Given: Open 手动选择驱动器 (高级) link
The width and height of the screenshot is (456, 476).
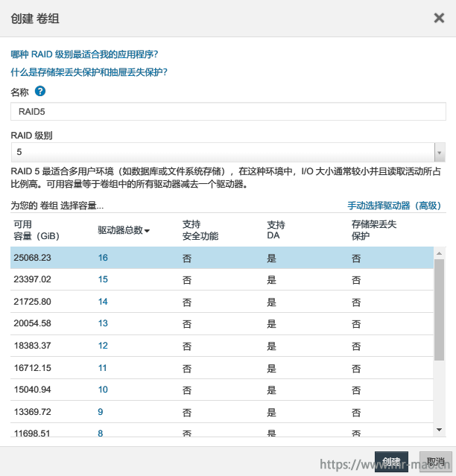Looking at the screenshot, I should pos(394,206).
